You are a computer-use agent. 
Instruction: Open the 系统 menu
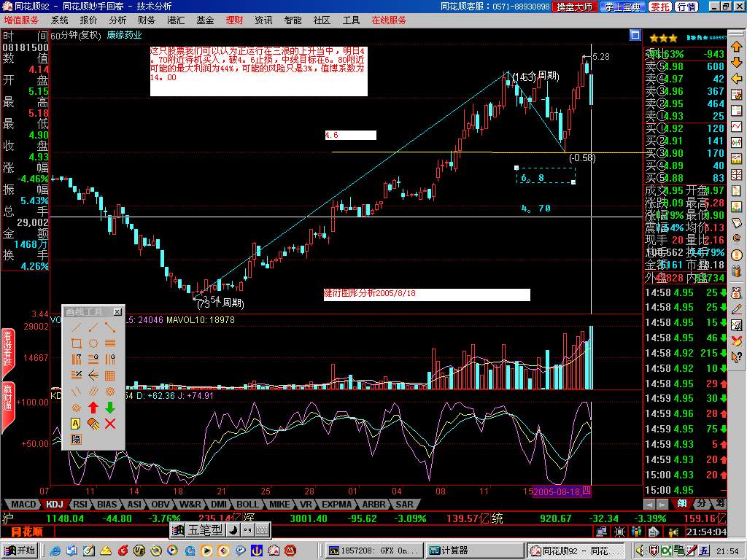click(x=60, y=20)
